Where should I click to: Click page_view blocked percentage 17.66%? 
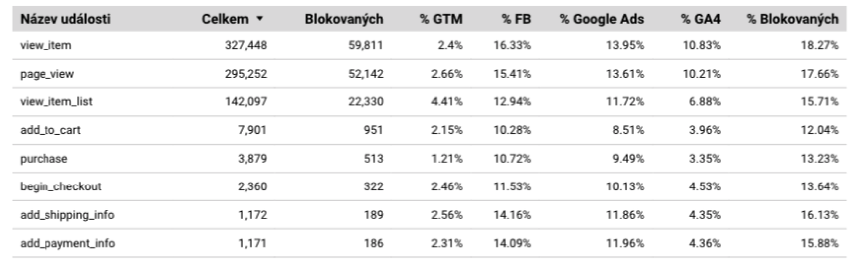(819, 74)
